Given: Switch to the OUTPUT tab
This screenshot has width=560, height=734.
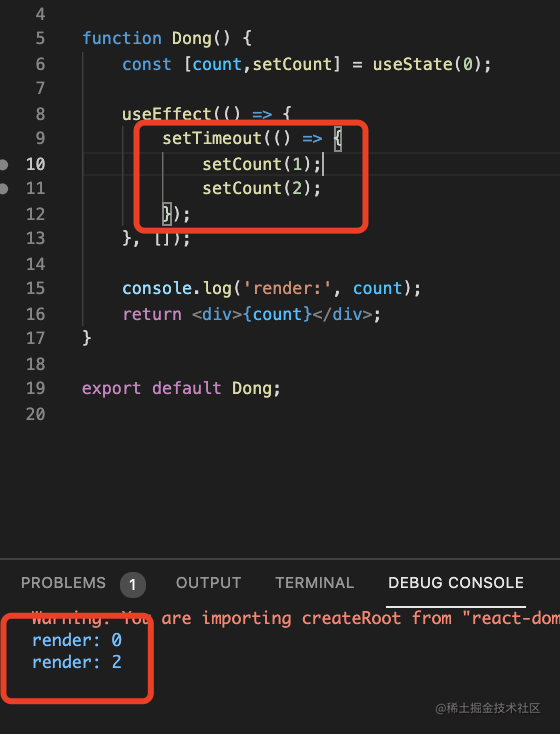Looking at the screenshot, I should [x=208, y=583].
